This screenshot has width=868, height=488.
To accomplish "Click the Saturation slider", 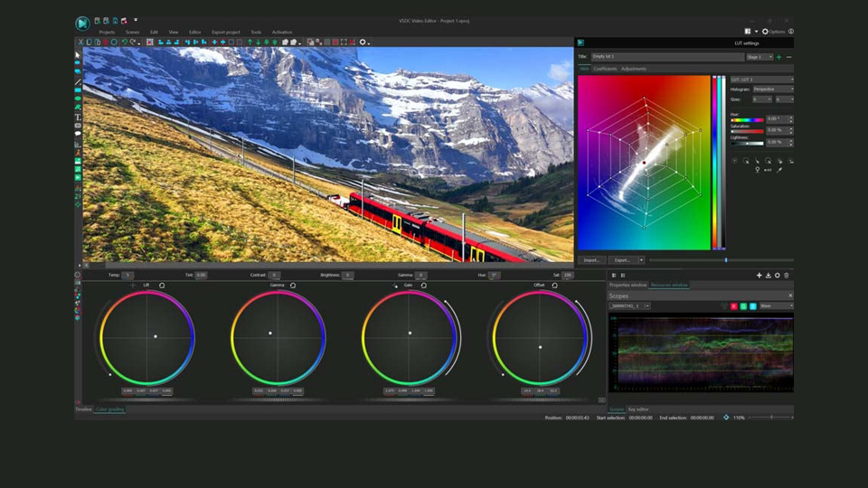I will [x=747, y=132].
